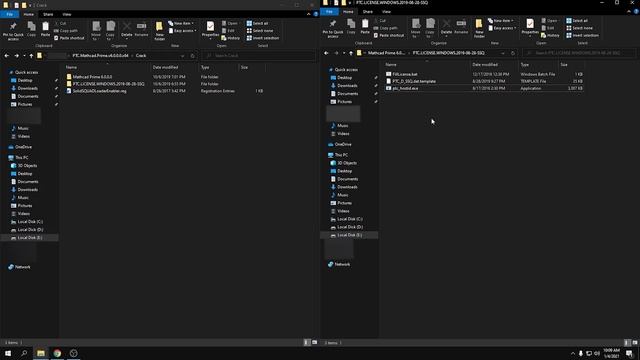Click Pin to Quick access in PTC.LICENSE window
Image resolution: width=640 pixels, height=360 pixels.
[x=333, y=29]
